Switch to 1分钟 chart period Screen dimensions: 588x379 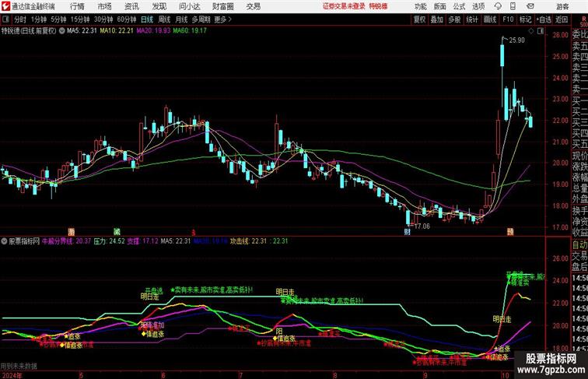pyautogui.click(x=39, y=19)
